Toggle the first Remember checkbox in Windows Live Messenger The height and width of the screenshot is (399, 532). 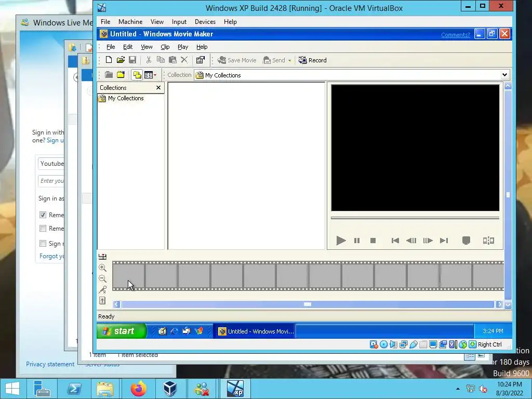coord(43,215)
